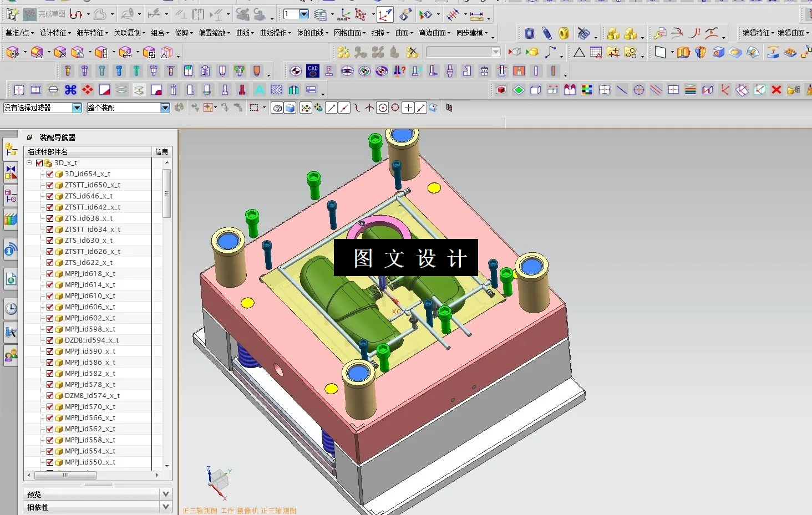Click the grid/hatch display icon near the top right
This screenshot has width=812, height=515.
pos(595,52)
